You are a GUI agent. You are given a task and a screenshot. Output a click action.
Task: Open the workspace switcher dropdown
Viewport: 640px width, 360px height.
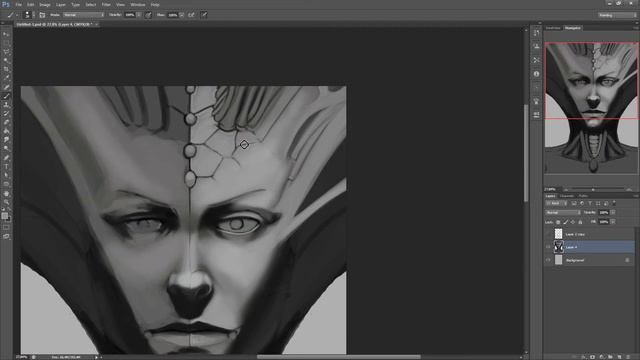point(617,15)
